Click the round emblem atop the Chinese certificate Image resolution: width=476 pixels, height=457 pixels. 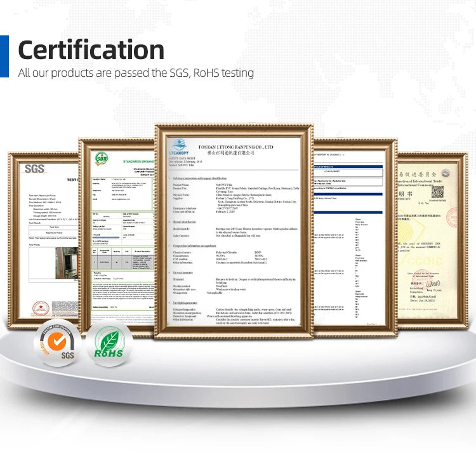coord(446,174)
